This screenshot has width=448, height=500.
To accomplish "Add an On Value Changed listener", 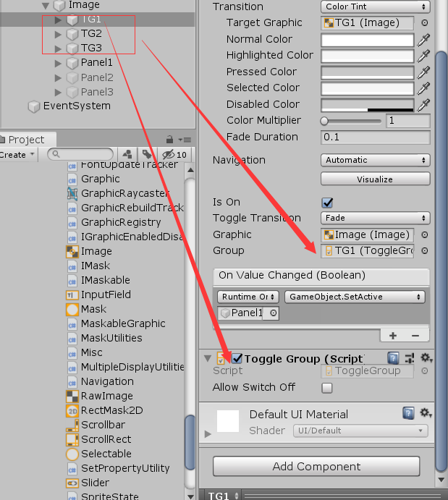I will (x=393, y=336).
